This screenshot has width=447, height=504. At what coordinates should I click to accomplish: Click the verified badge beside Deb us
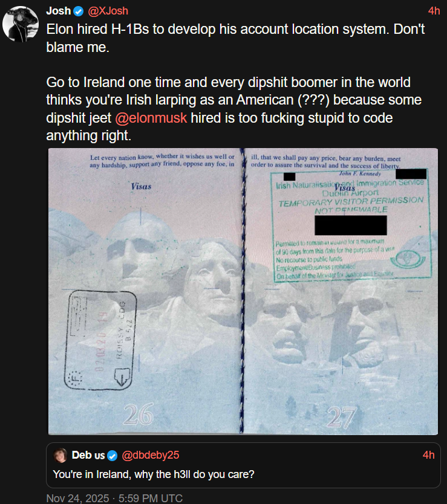pos(113,456)
